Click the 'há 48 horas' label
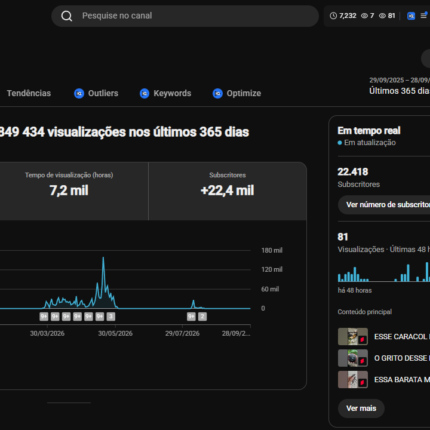Viewport: 430px width, 430px height. [355, 290]
